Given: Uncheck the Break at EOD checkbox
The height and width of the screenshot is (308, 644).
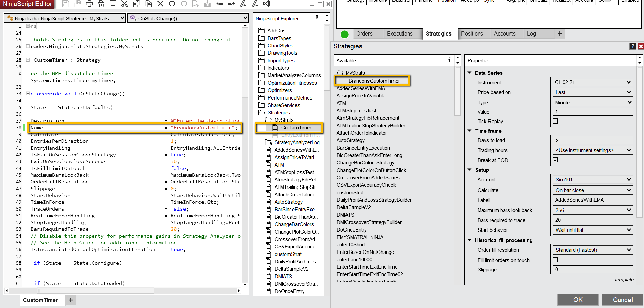Looking at the screenshot, I should point(555,160).
